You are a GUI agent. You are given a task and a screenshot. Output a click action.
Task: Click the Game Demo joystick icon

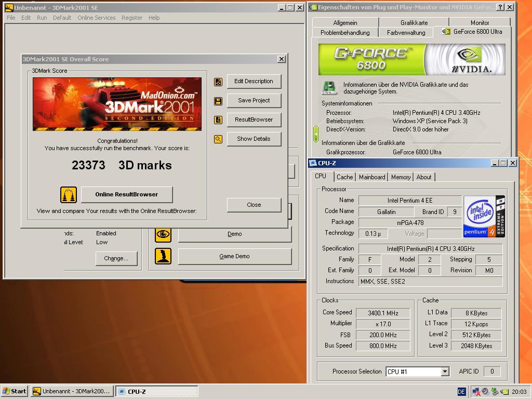pyautogui.click(x=163, y=256)
